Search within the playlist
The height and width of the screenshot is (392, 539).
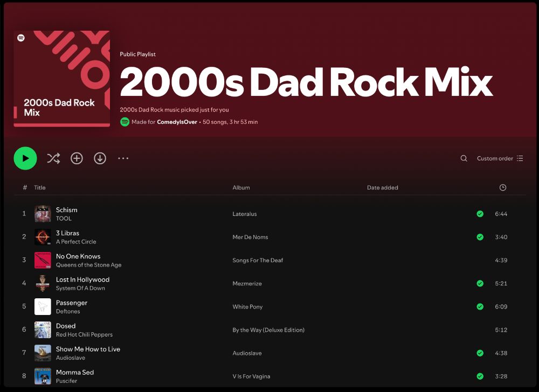click(x=464, y=158)
